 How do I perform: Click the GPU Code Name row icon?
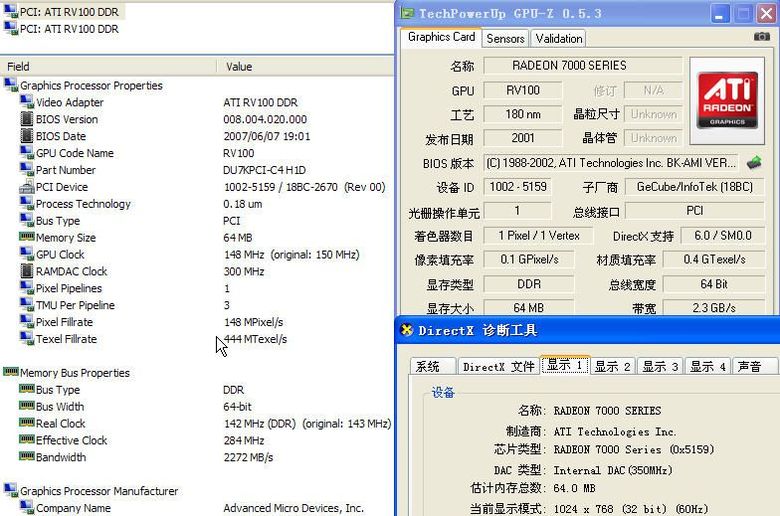27,152
